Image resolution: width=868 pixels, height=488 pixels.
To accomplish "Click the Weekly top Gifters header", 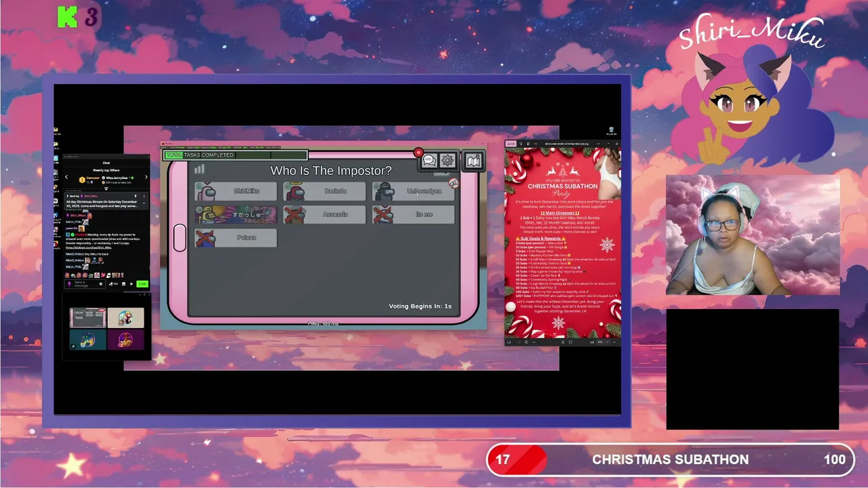I will coord(106,170).
